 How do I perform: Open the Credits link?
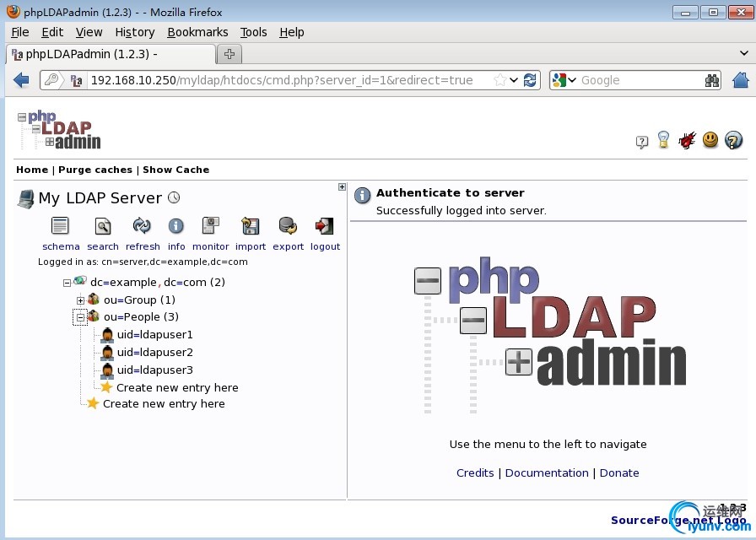pos(475,473)
